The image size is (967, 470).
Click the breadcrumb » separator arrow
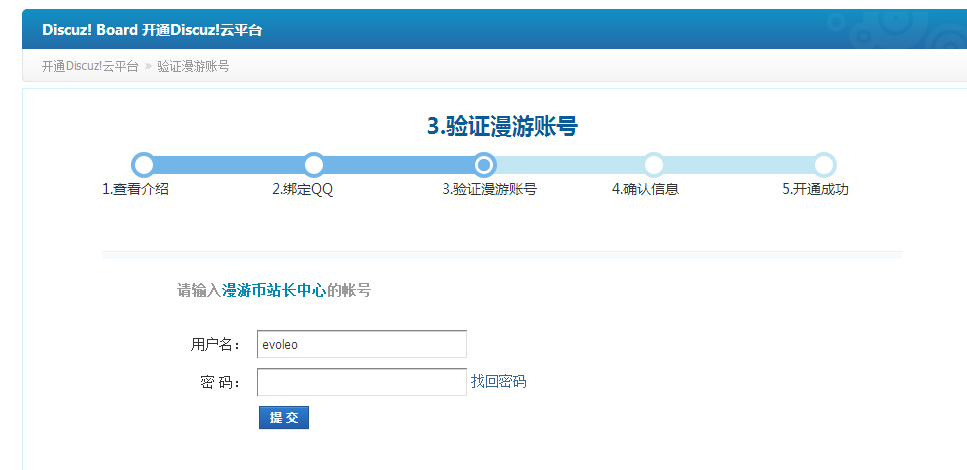click(x=148, y=67)
